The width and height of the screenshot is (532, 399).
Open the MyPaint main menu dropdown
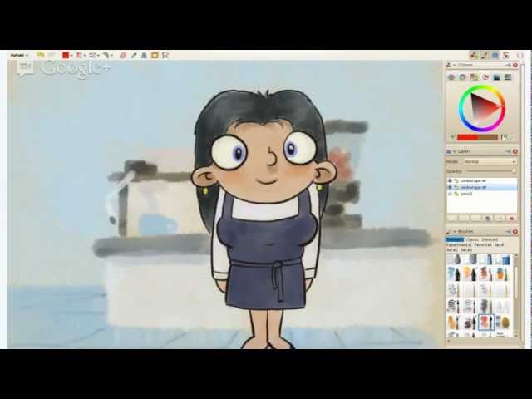pyautogui.click(x=19, y=55)
